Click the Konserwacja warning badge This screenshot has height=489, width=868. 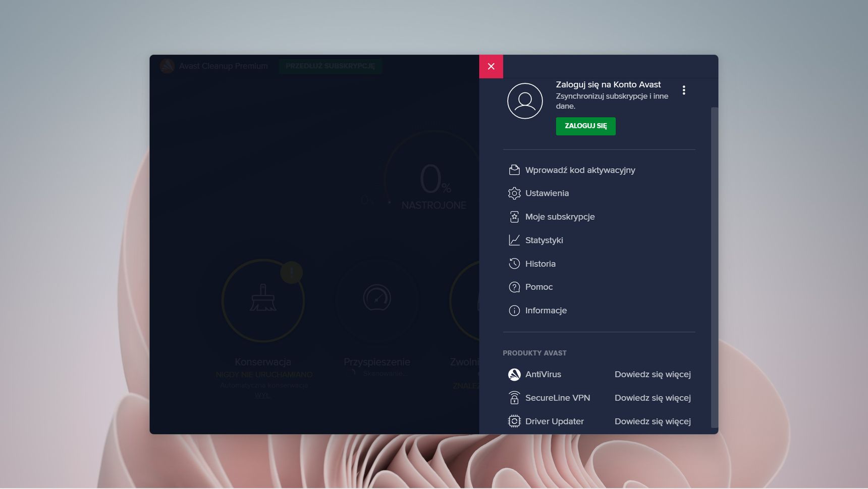pos(291,273)
